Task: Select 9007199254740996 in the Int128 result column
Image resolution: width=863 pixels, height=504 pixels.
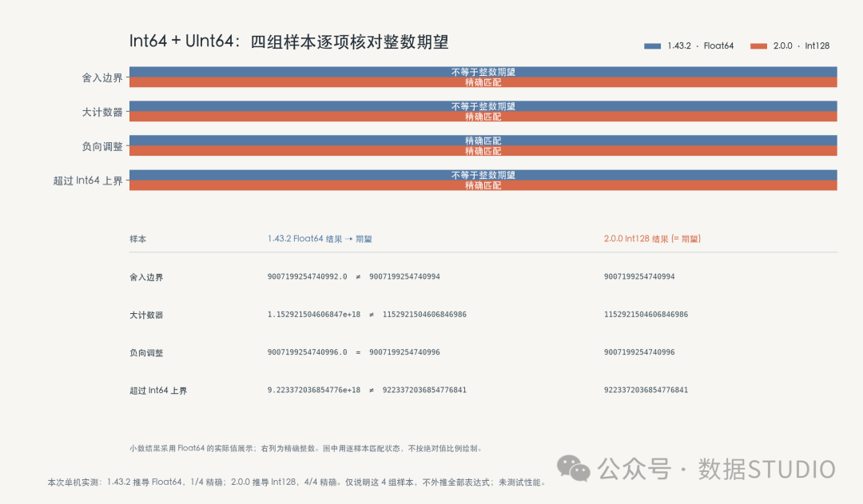Action: point(639,352)
